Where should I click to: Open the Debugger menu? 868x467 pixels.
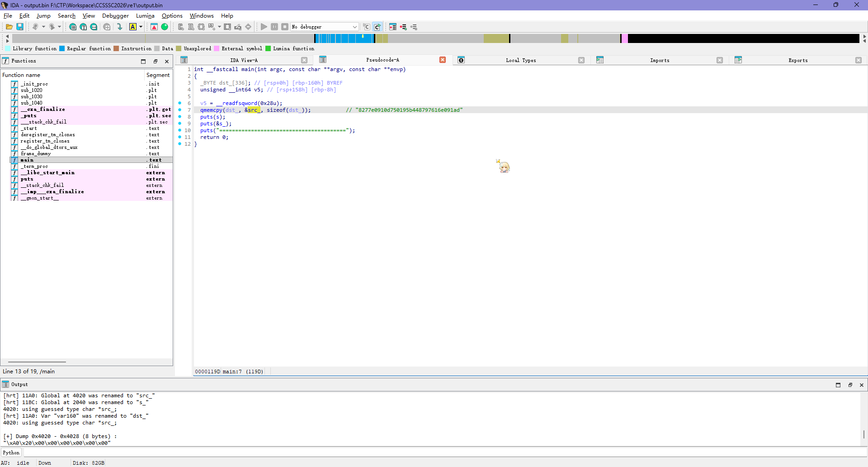pos(115,16)
